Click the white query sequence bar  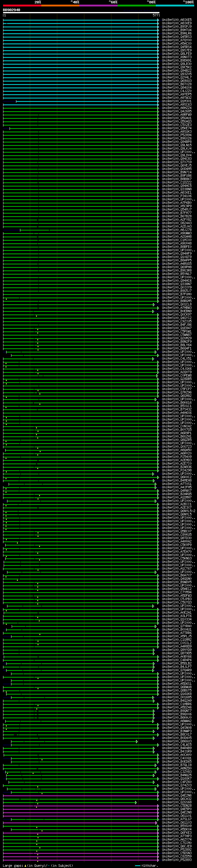(81, 12)
